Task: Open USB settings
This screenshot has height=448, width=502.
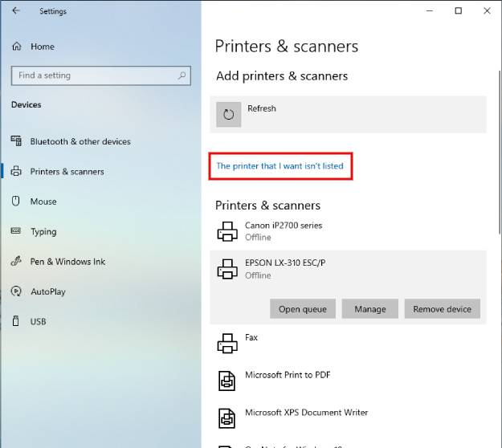Action: click(38, 322)
